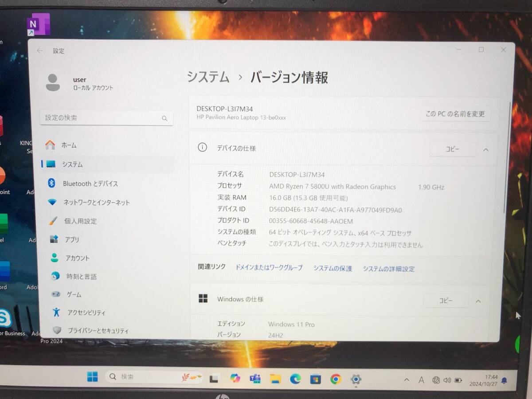Image resolution: width=532 pixels, height=399 pixels.
Task: Focus the 設定の検索 search field
Action: pyautogui.click(x=106, y=118)
